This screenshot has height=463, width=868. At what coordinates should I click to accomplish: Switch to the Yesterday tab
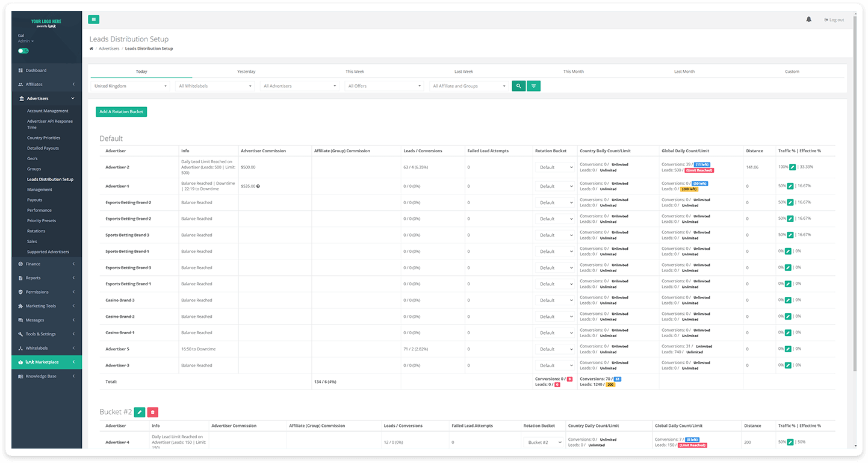[246, 72]
